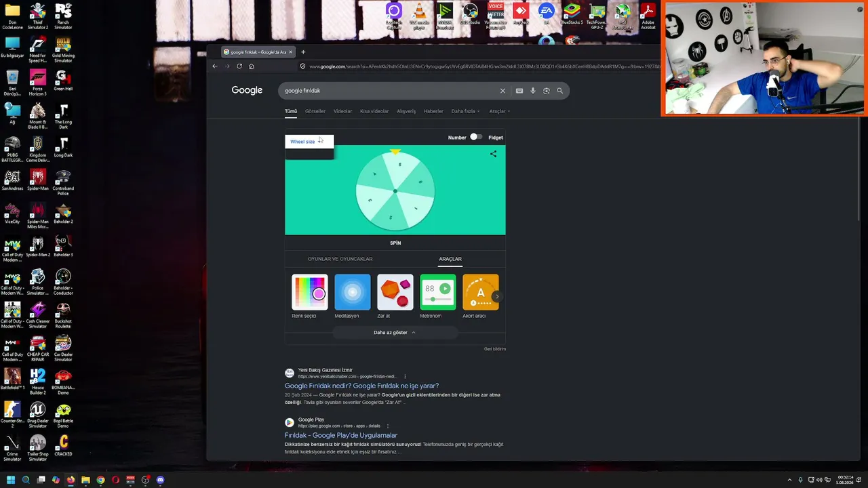868x488 pixels.
Task: Select the Forza Horizon 5 desktop icon
Action: click(x=37, y=82)
